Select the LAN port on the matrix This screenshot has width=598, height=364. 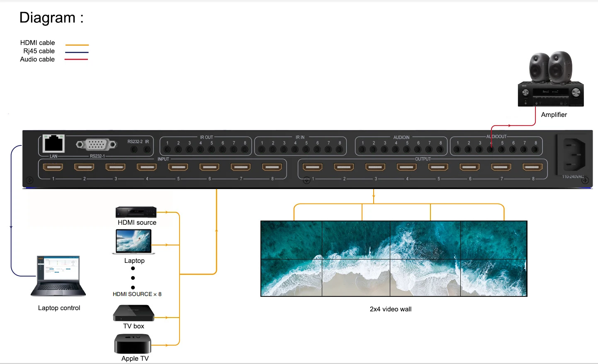click(x=53, y=143)
